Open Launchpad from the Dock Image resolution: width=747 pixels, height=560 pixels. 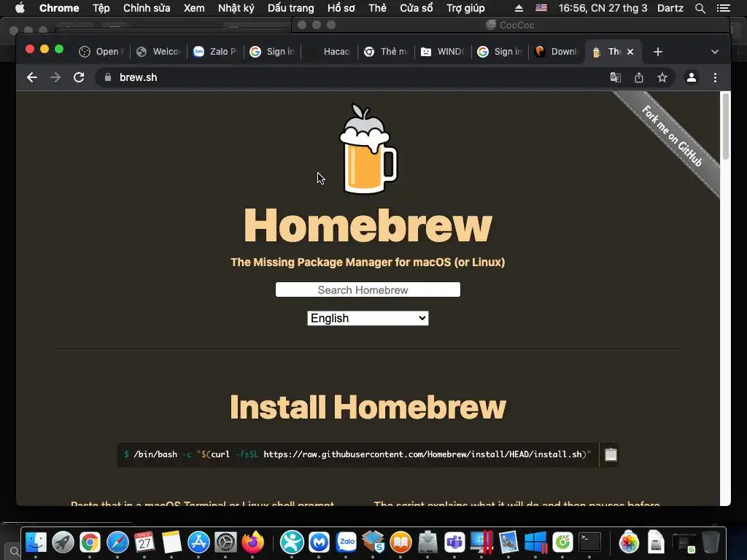pos(63,542)
